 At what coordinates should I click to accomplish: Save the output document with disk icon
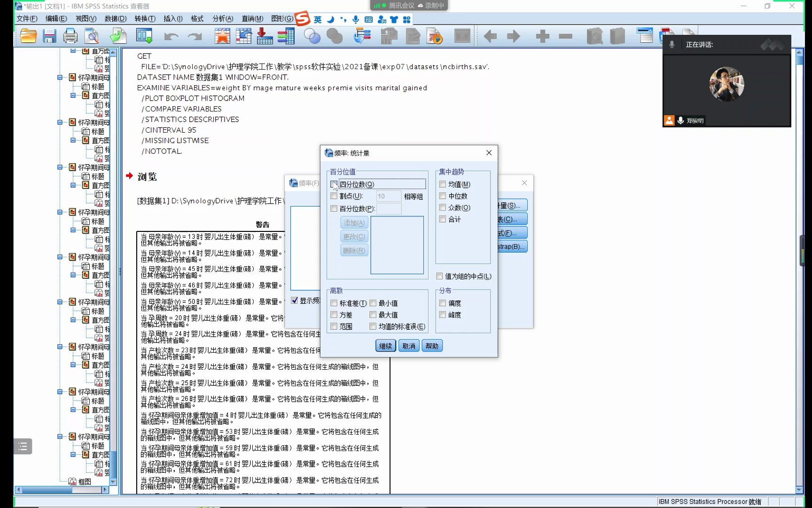click(49, 36)
